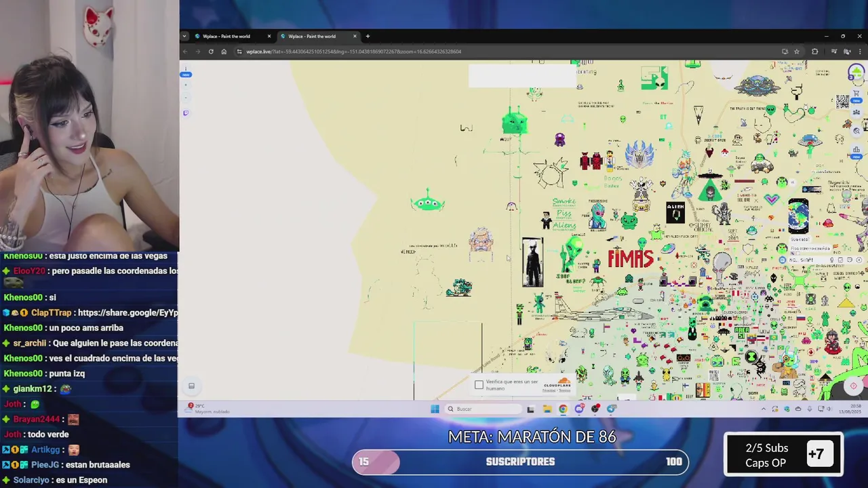Open weather widget showing 29°C
This screenshot has width=868, height=488.
[x=209, y=408]
